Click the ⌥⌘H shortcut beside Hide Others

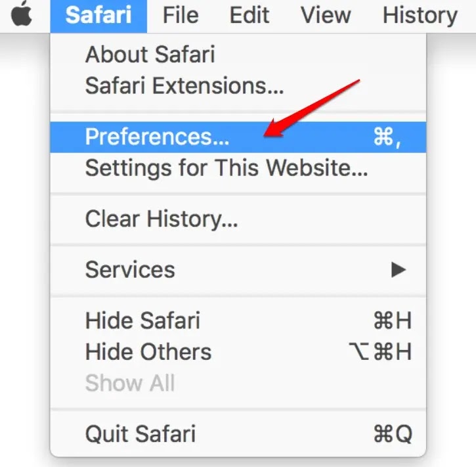pyautogui.click(x=379, y=352)
